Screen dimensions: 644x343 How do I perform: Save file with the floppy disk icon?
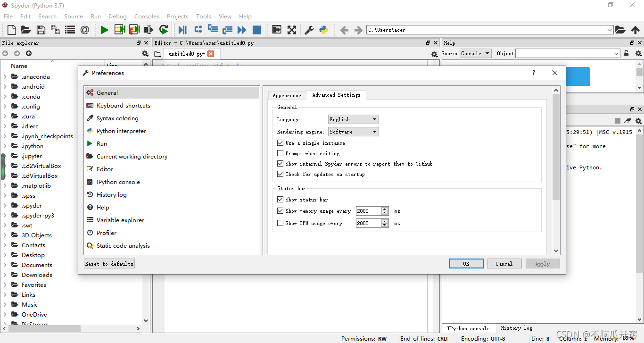tap(41, 30)
